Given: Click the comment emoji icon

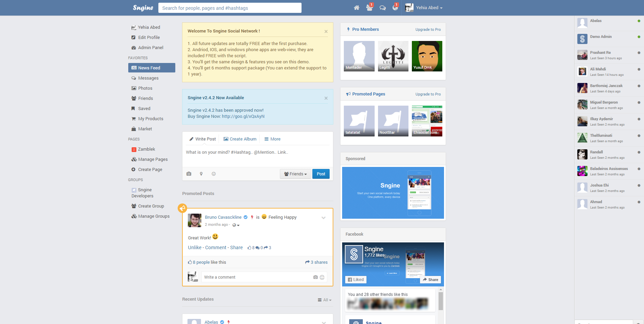Looking at the screenshot, I should pyautogui.click(x=322, y=277).
